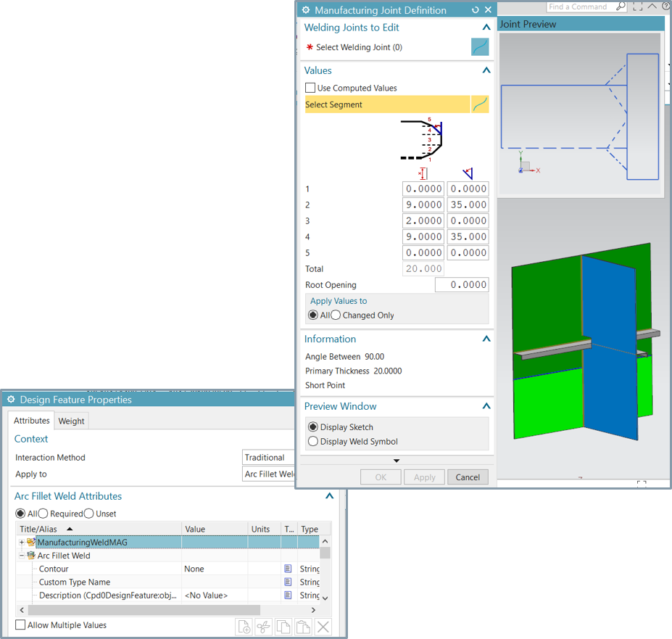Click the Cancel button
672x639 pixels.
(x=468, y=477)
